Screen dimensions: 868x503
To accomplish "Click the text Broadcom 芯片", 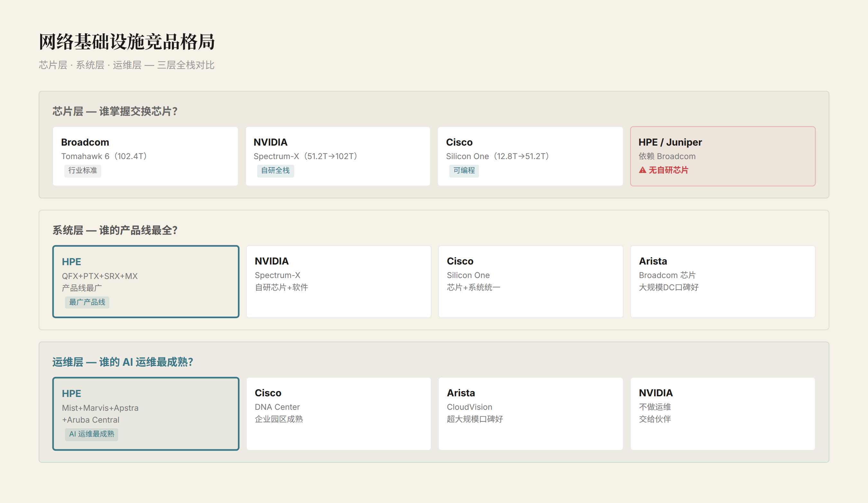I will [x=667, y=275].
